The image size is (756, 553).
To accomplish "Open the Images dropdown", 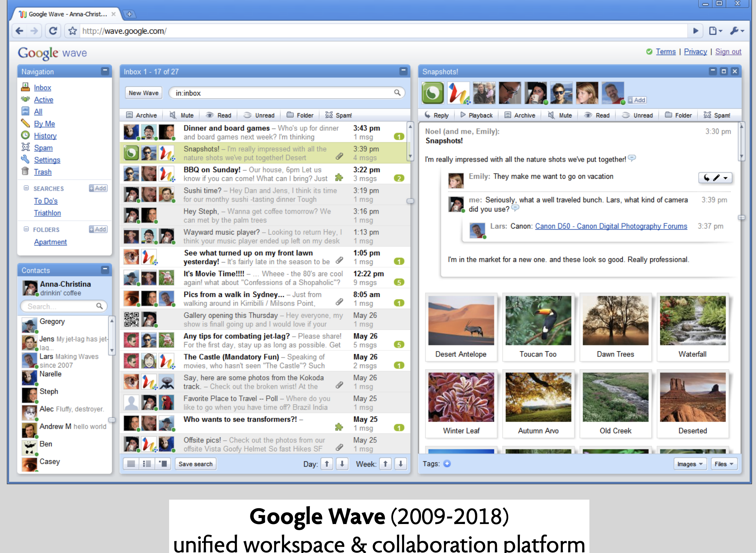I will pyautogui.click(x=690, y=464).
